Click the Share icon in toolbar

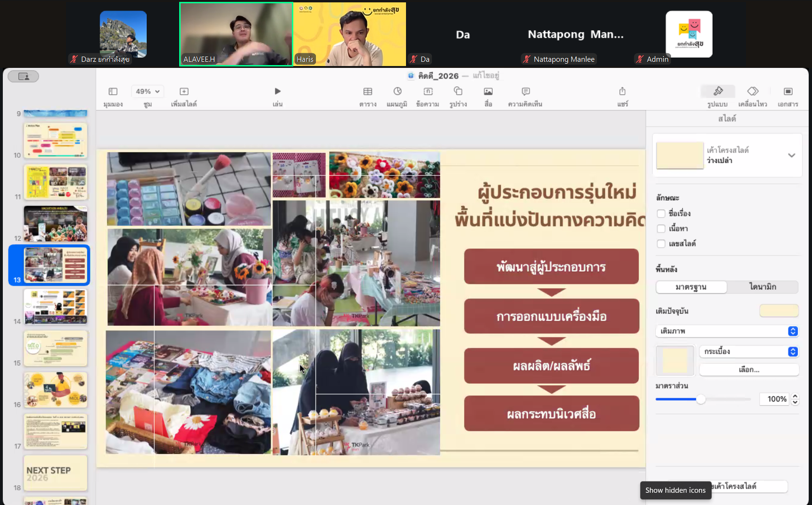coord(622,91)
